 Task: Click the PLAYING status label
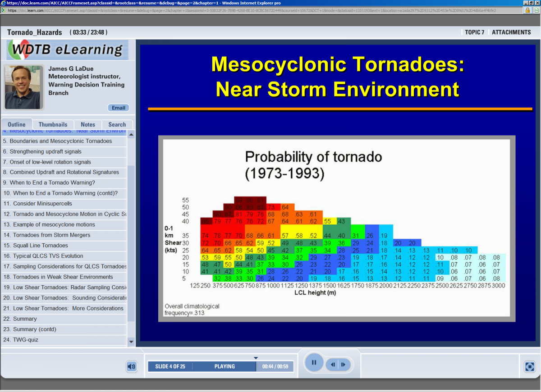[x=225, y=366]
